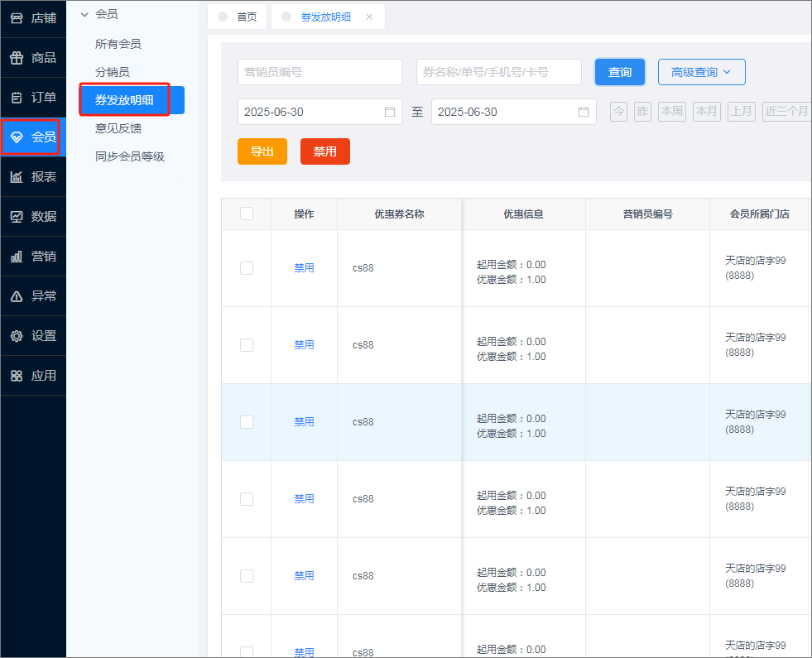Focus the 券名称/单号/手机号/卡号 search field
812x658 pixels.
point(498,72)
